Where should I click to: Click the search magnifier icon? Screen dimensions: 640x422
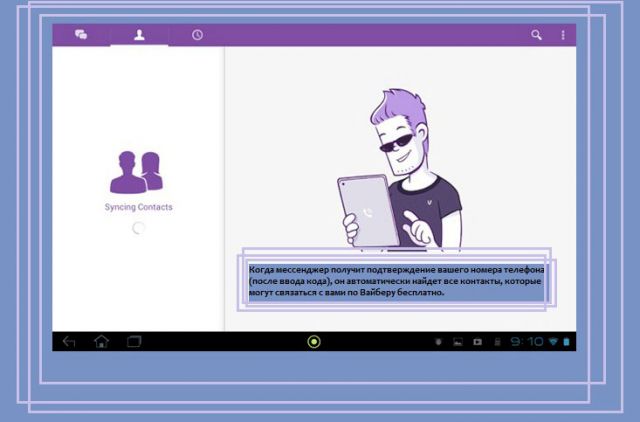coord(536,35)
